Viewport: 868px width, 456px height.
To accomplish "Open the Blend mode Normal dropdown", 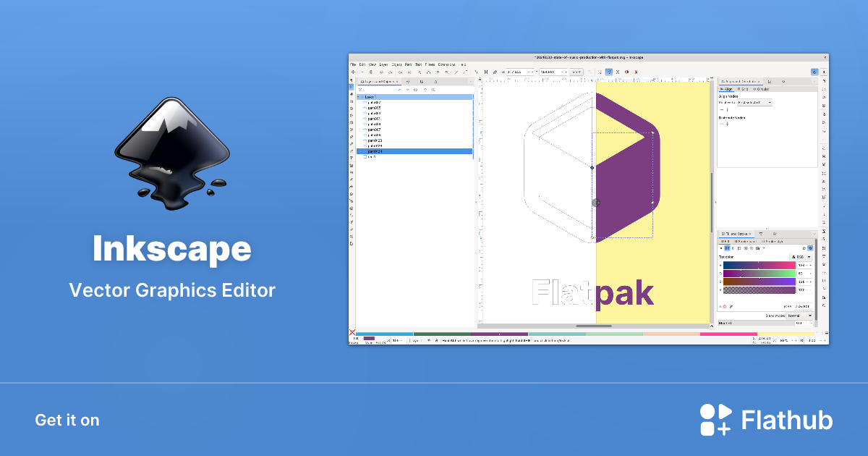I will pos(799,316).
